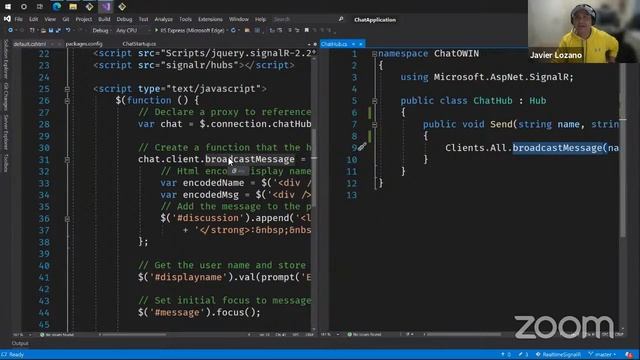Open the Debug configuration dropdown
640x360 pixels.
click(x=101, y=30)
